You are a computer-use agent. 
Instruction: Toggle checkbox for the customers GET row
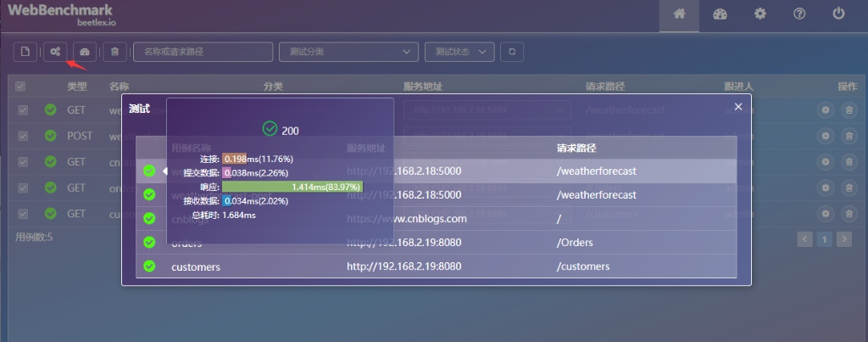(x=23, y=213)
